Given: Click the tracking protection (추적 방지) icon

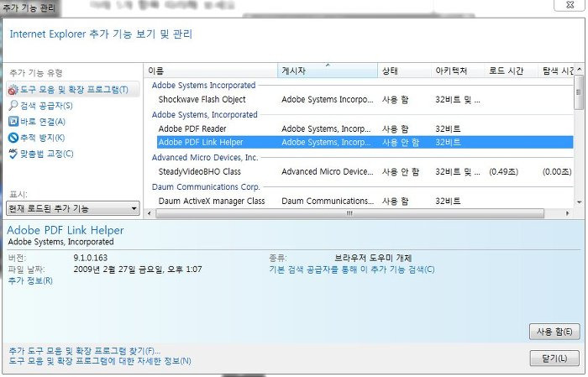Looking at the screenshot, I should pyautogui.click(x=13, y=138).
